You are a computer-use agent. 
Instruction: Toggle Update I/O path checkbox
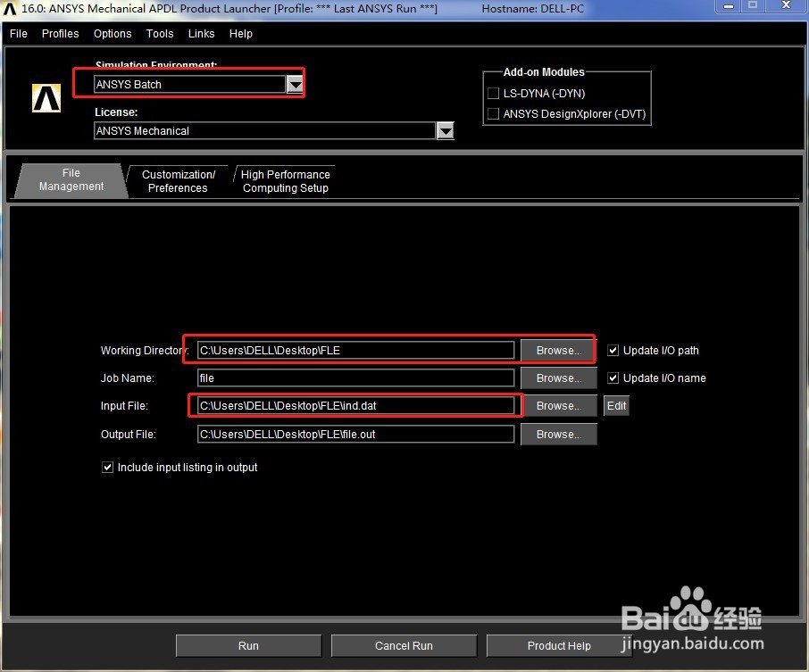click(x=613, y=350)
